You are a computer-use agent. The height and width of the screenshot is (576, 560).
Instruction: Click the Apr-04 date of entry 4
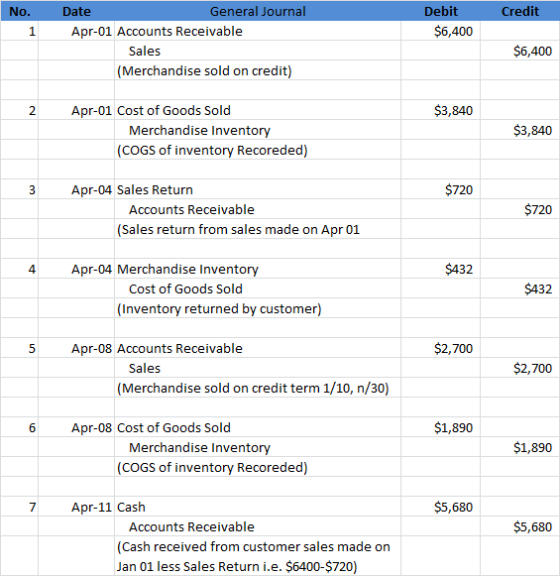[x=76, y=269]
